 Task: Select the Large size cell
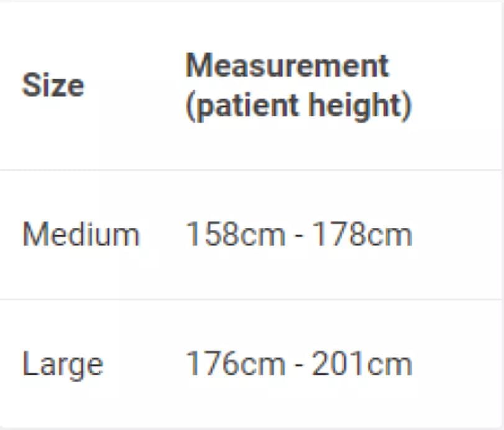tap(63, 365)
